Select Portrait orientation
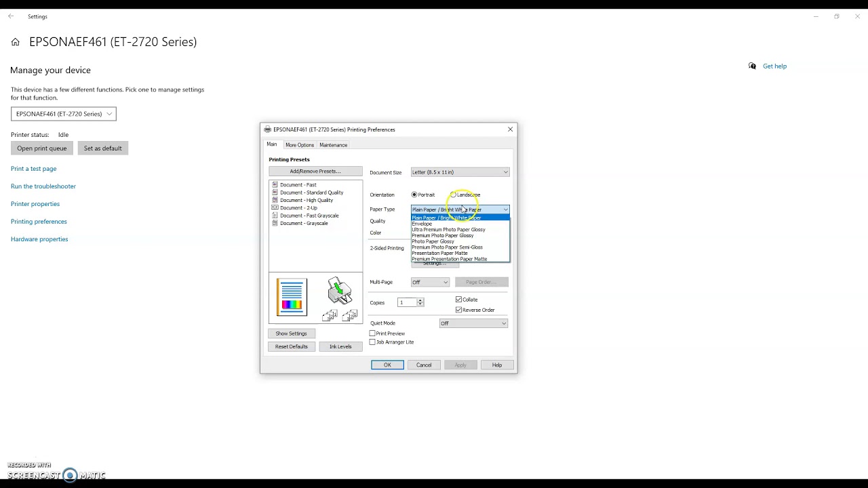This screenshot has width=868, height=488. [x=414, y=195]
